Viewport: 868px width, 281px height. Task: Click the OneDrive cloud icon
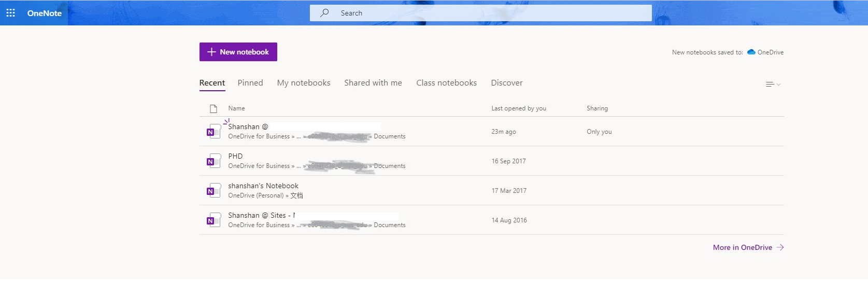click(x=751, y=52)
